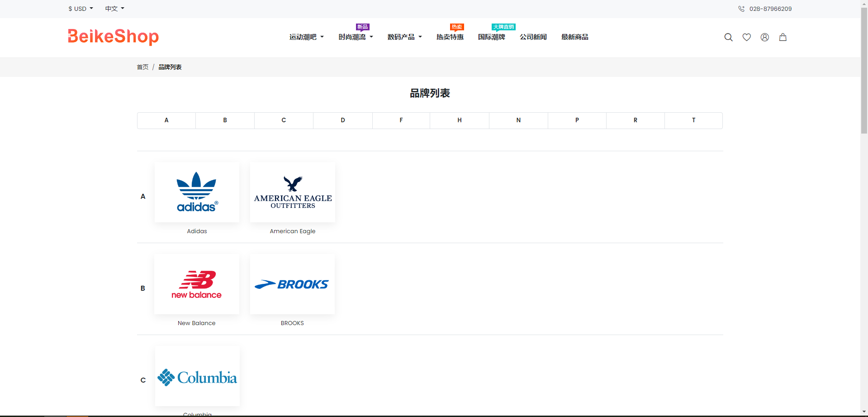This screenshot has width=868, height=417.
Task: Jump to letter T in brand index
Action: pyautogui.click(x=693, y=120)
